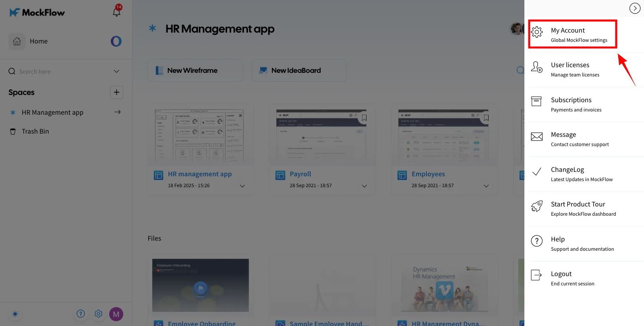Click the MockFlow logo
The image size is (644, 326).
(x=37, y=12)
